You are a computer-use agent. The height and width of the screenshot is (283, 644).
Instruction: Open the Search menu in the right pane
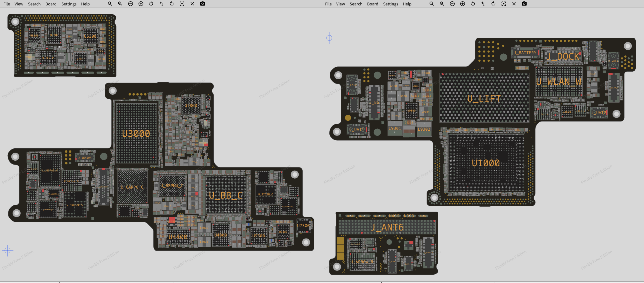tap(356, 4)
